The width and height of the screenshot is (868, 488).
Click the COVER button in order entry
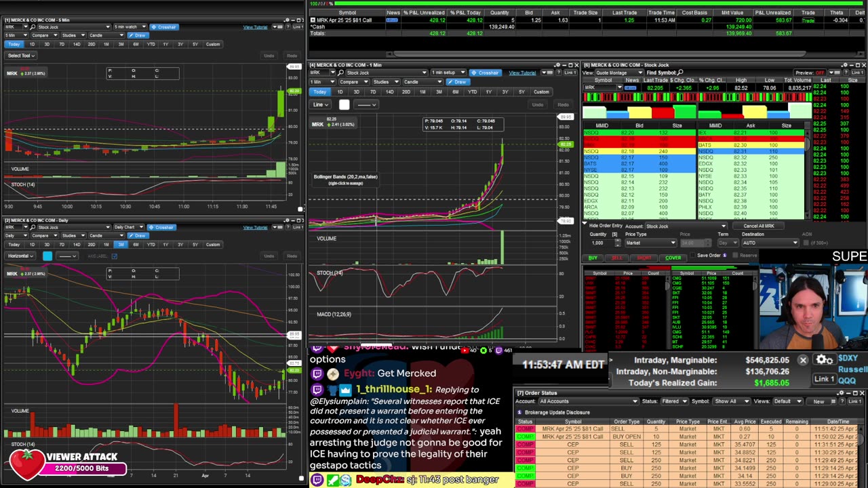click(x=673, y=258)
